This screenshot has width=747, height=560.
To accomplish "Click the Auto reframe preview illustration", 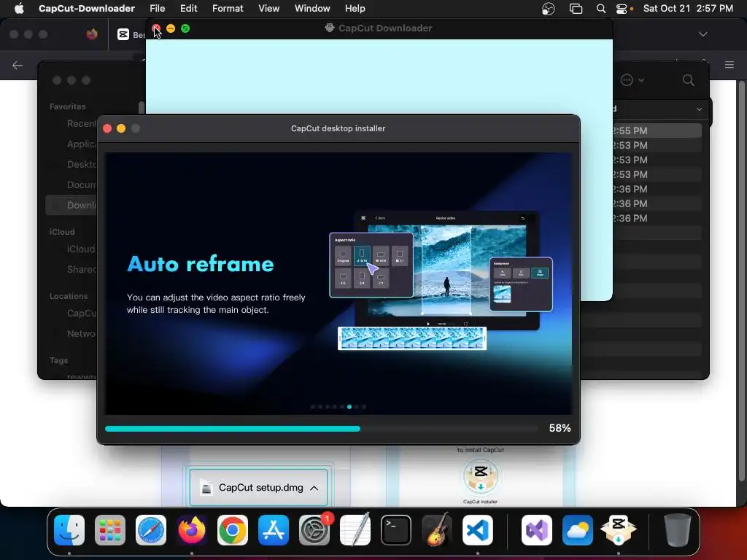I will (x=441, y=281).
